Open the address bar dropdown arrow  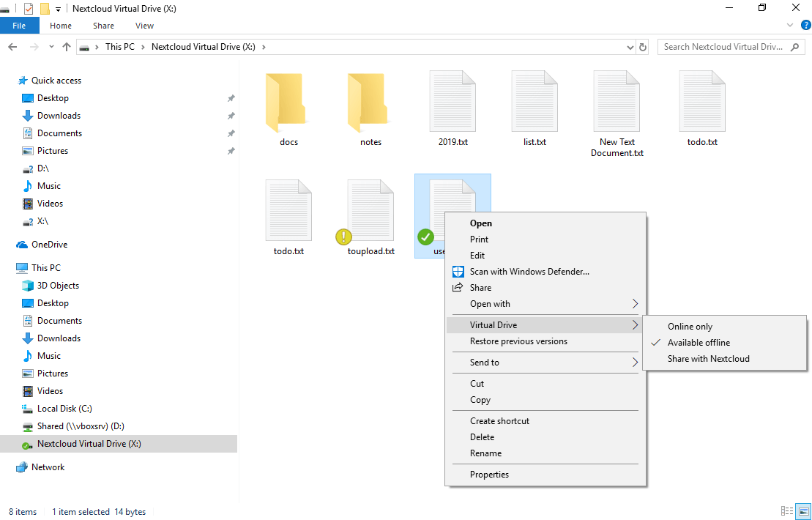coord(630,46)
